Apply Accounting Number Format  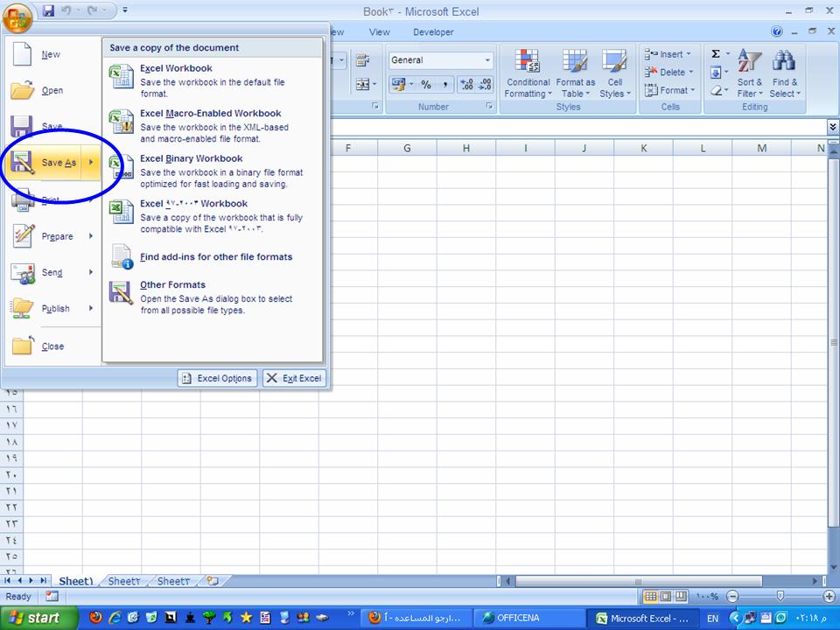tap(398, 84)
